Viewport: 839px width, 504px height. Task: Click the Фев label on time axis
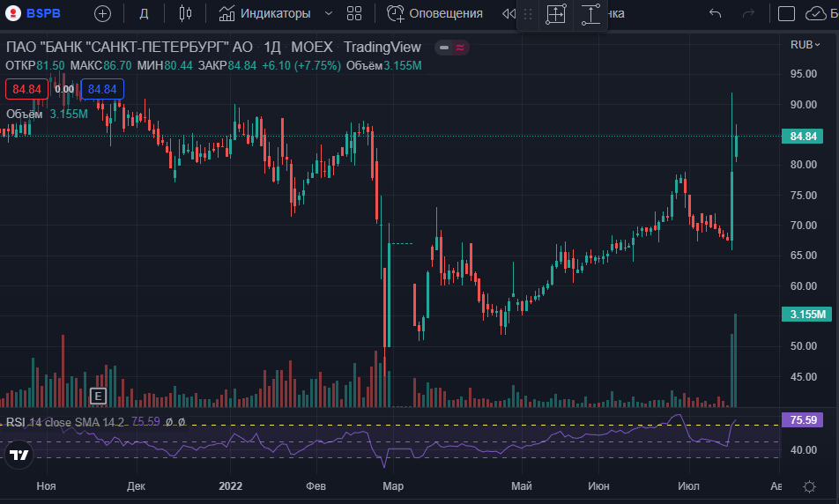[x=316, y=485]
